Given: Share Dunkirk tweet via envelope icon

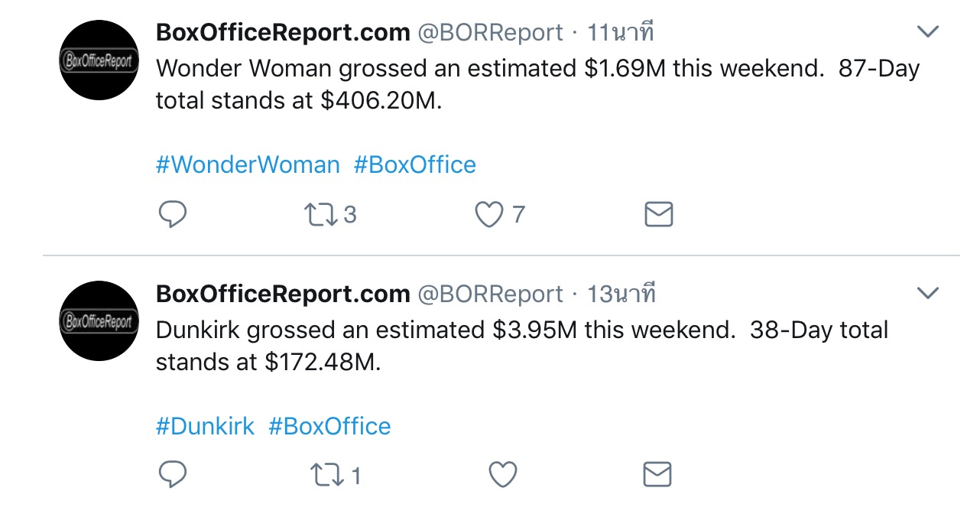Looking at the screenshot, I should (x=658, y=475).
